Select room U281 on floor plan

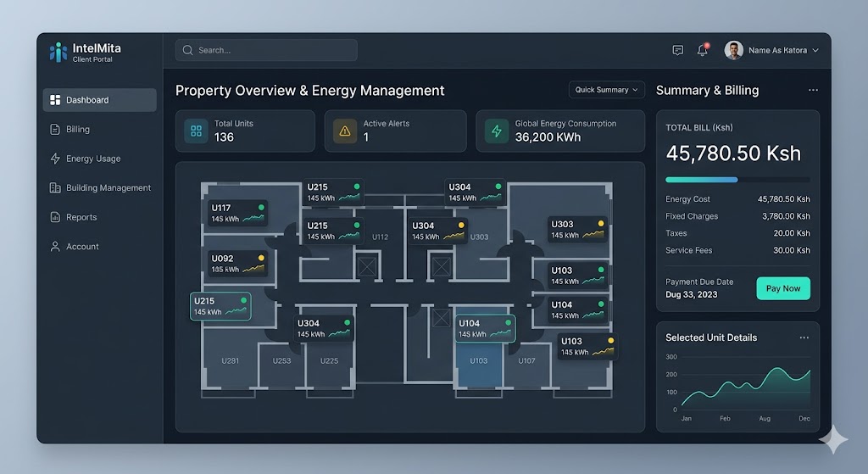point(230,361)
